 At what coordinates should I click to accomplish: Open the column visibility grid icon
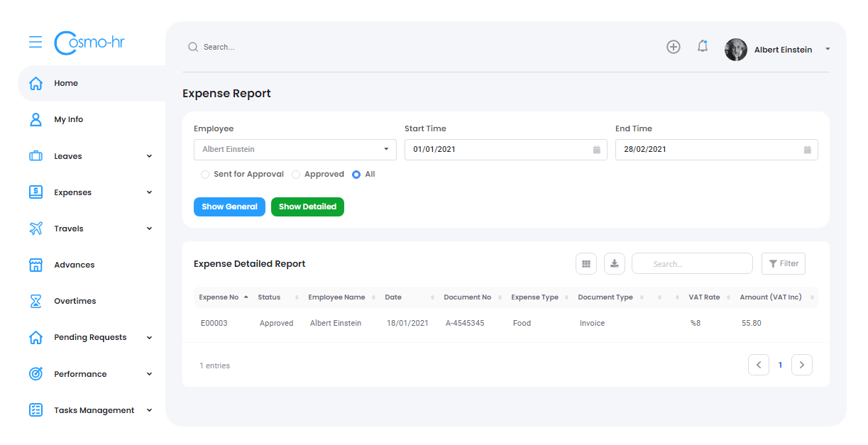[586, 263]
